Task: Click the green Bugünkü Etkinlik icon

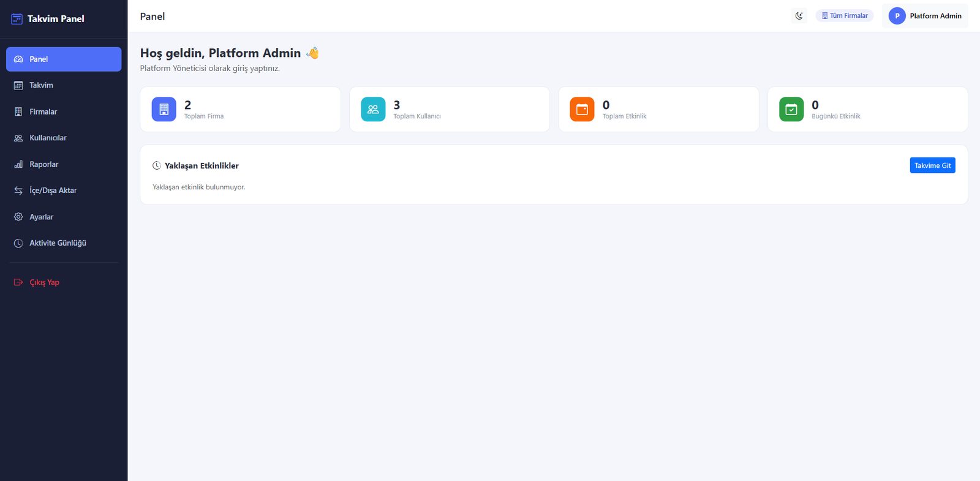Action: [791, 109]
